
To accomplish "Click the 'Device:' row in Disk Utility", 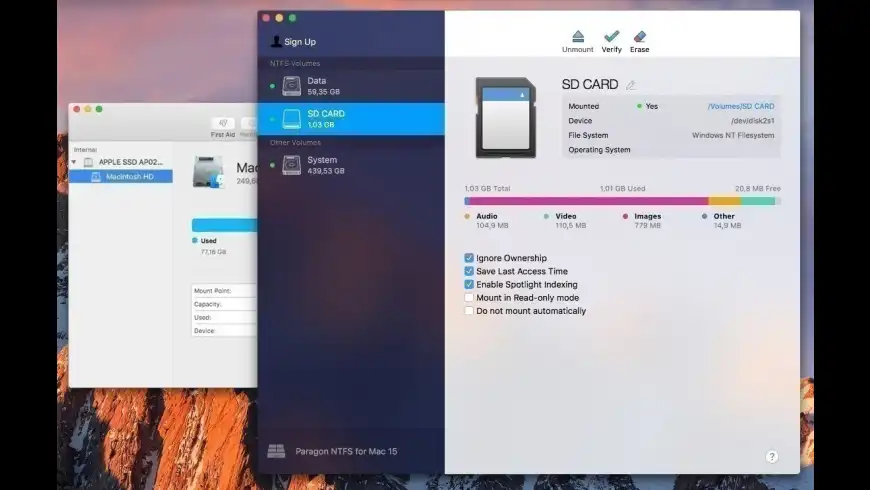I will point(224,331).
